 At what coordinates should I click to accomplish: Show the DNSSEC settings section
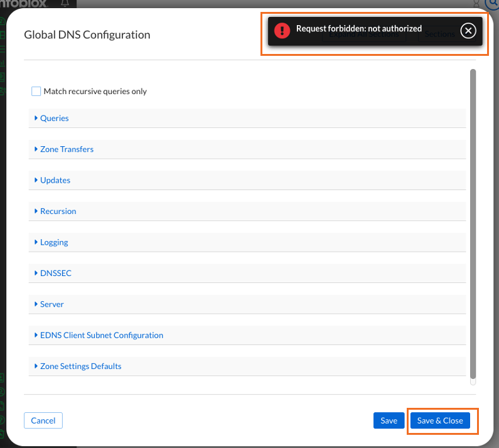click(x=55, y=274)
